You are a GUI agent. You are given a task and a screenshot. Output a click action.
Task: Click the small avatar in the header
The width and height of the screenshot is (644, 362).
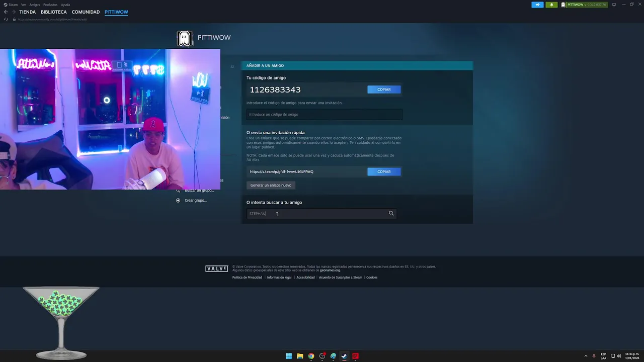point(564,5)
